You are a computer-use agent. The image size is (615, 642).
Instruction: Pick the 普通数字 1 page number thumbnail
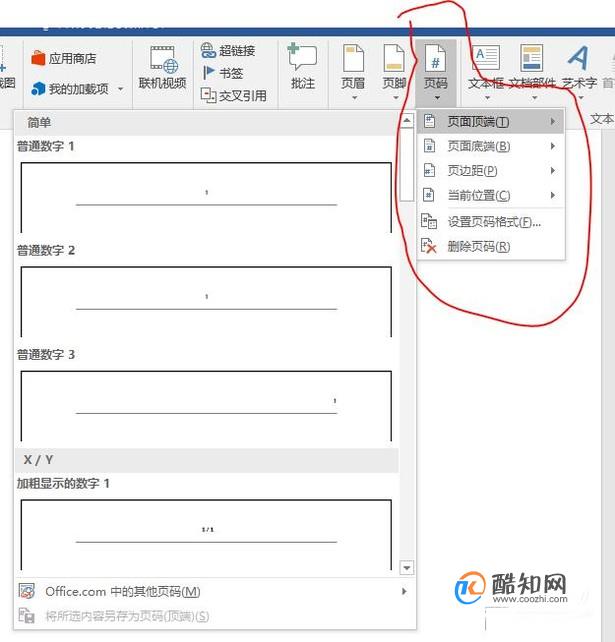click(206, 197)
